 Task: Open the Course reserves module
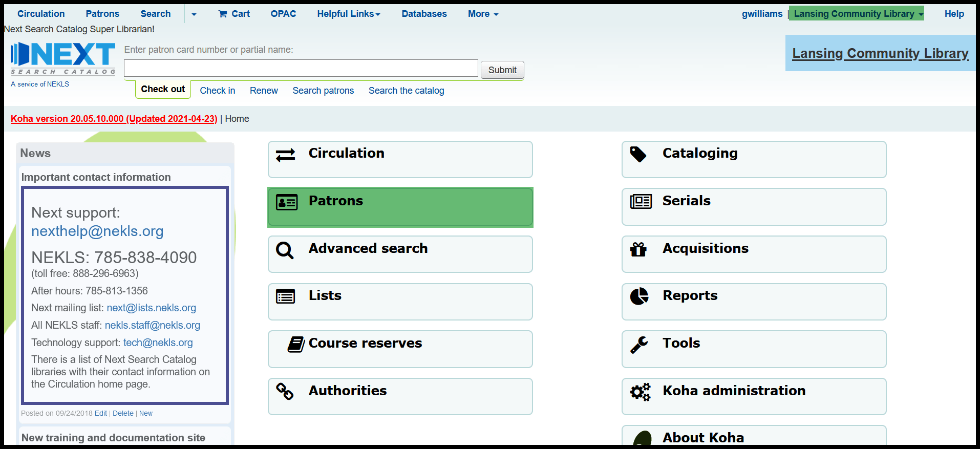[400, 349]
